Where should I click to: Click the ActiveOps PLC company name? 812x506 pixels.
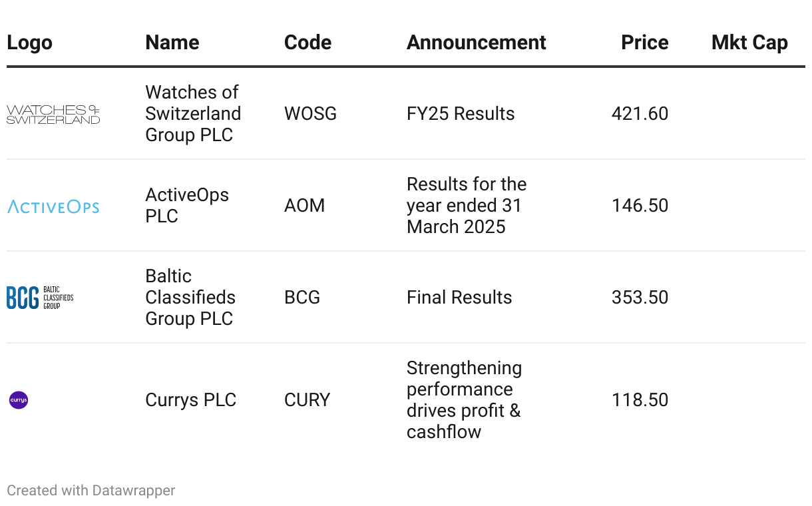[x=187, y=206]
